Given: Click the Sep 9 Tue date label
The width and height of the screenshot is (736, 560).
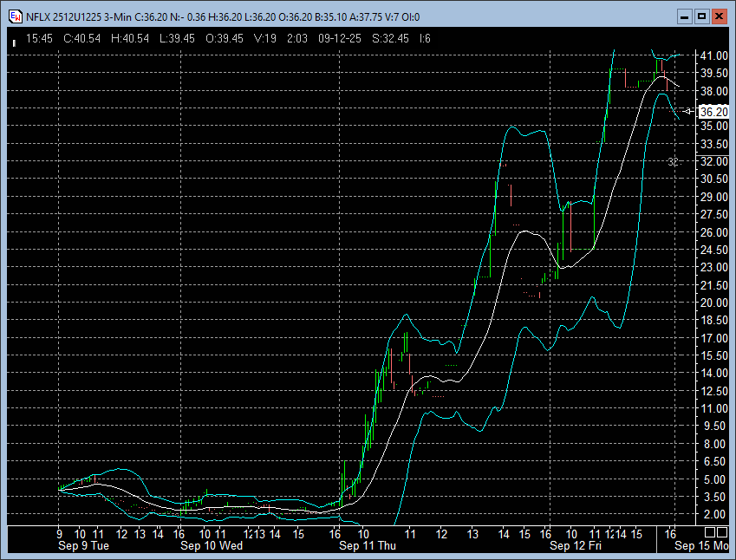Looking at the screenshot, I should point(83,545).
